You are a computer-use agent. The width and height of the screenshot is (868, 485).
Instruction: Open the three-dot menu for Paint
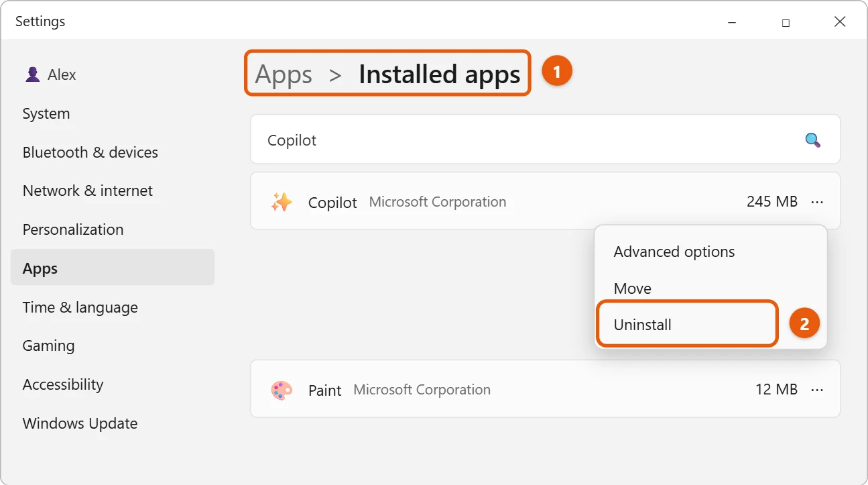point(817,390)
